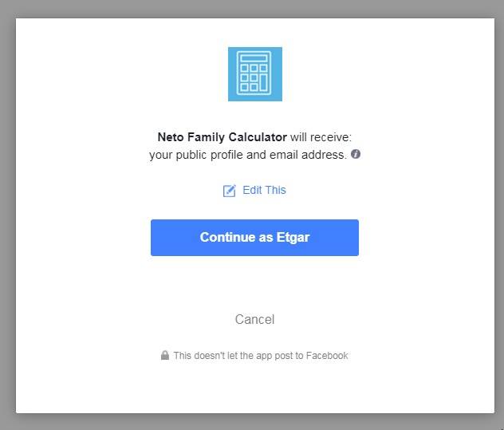Click the grey backdrop below the dialog
This screenshot has height=430, width=504.
252,422
